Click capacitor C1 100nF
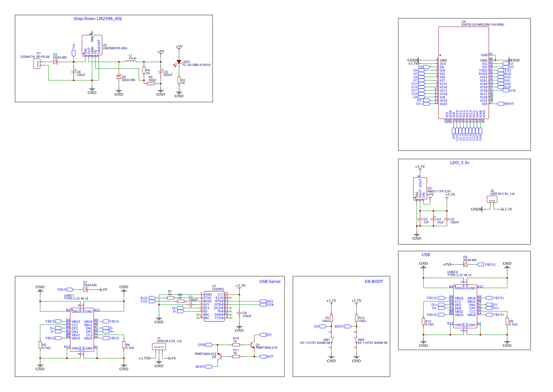Viewport: 553px width, 392px height. [191, 305]
